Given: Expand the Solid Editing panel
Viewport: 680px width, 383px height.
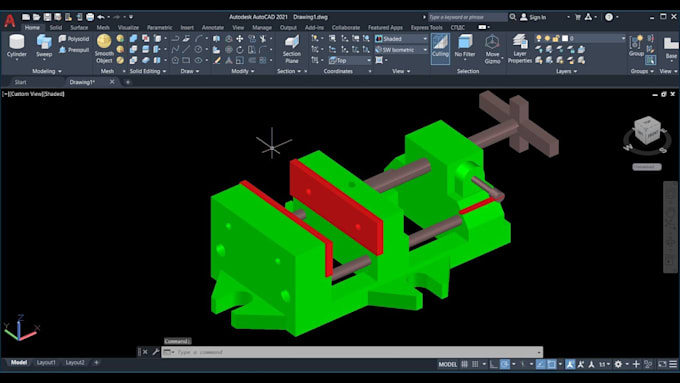Looking at the screenshot, I should [147, 71].
